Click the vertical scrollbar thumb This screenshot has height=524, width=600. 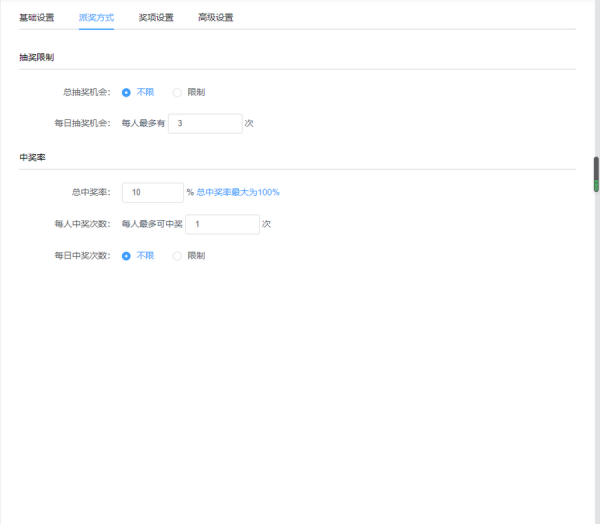click(596, 174)
